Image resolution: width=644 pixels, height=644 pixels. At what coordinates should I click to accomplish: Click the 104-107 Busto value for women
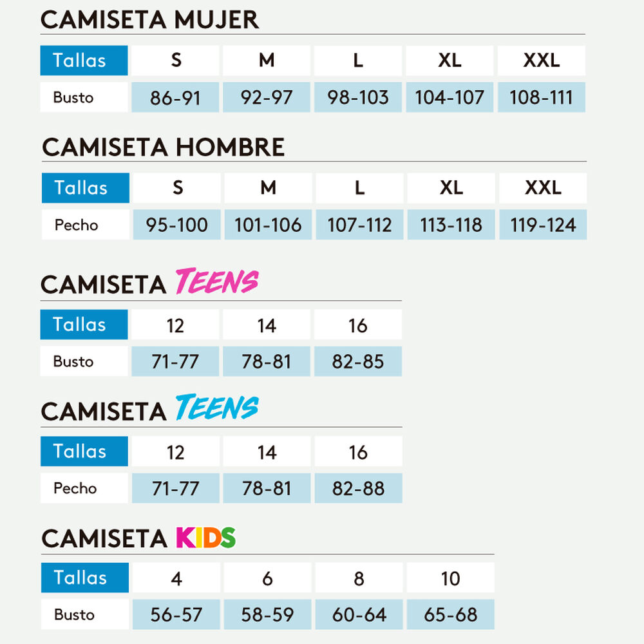(450, 97)
